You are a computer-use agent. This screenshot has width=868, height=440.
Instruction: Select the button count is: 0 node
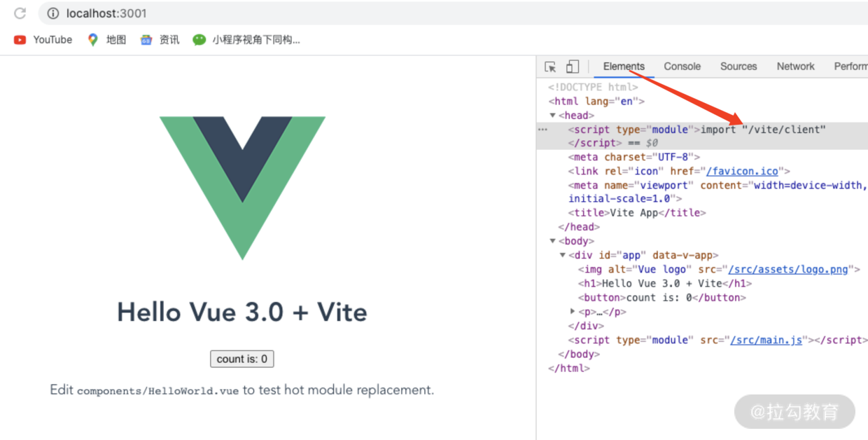(662, 298)
